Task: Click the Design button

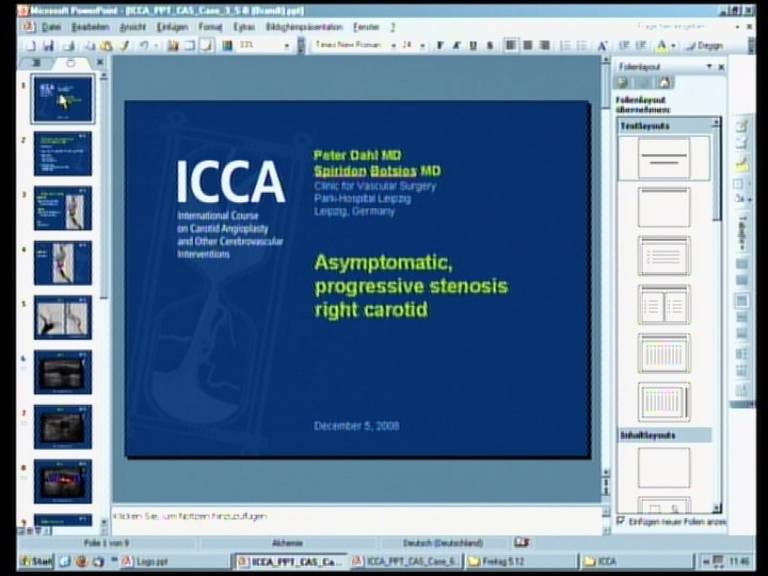Action: coord(705,46)
